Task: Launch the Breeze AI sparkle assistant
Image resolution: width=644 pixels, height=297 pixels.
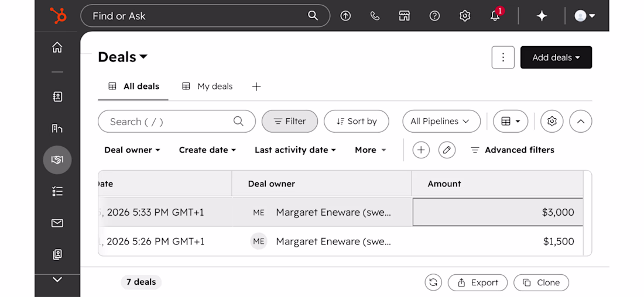Action: click(542, 16)
